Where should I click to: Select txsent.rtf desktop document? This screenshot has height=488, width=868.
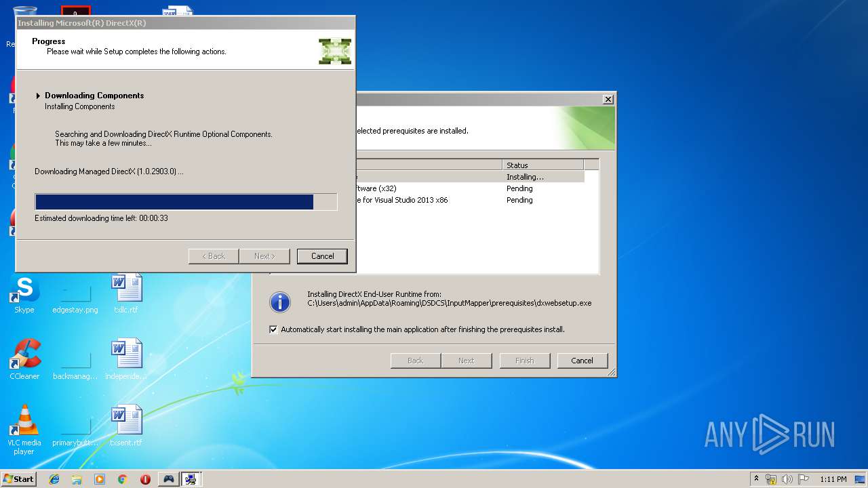[126, 426]
